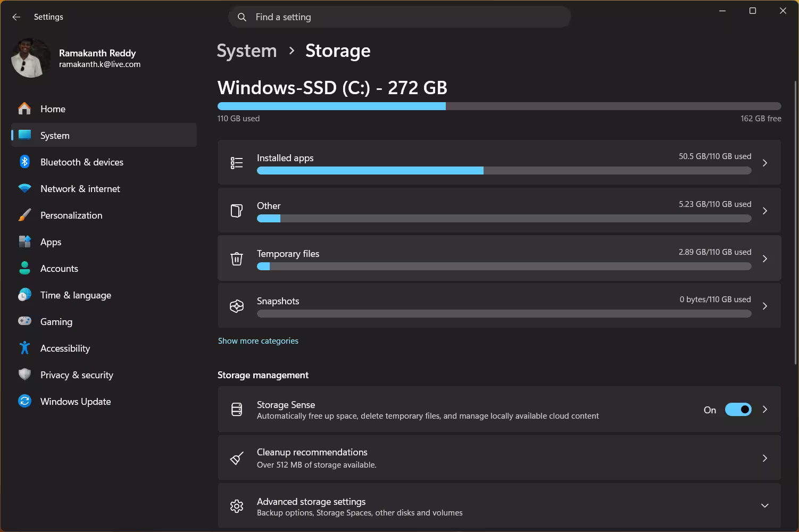Viewport: 799px width, 532px height.
Task: Click the System monitor icon
Action: click(24, 135)
